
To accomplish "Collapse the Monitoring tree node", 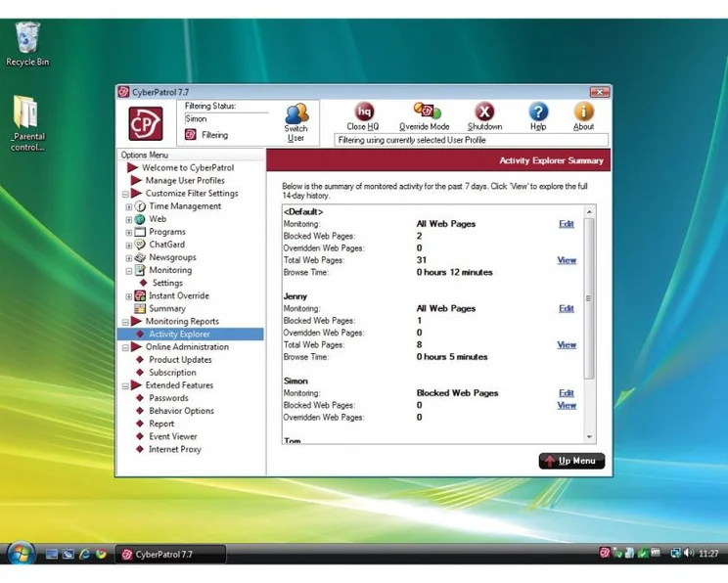I will click(128, 271).
